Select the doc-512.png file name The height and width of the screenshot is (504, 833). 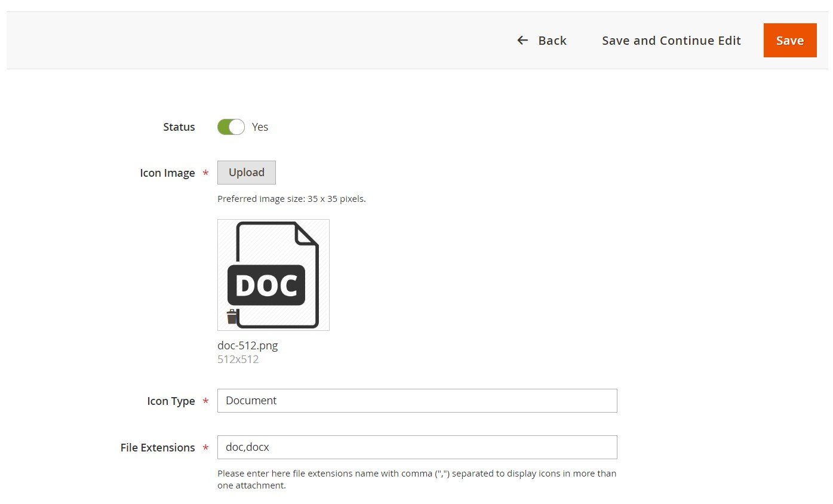[248, 346]
